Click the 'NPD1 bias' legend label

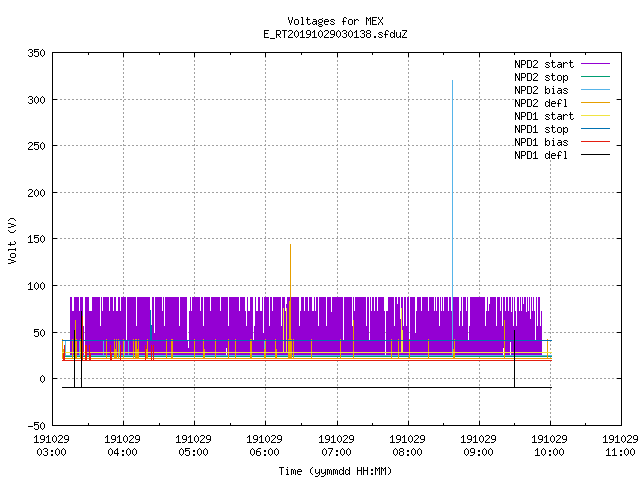coord(541,142)
